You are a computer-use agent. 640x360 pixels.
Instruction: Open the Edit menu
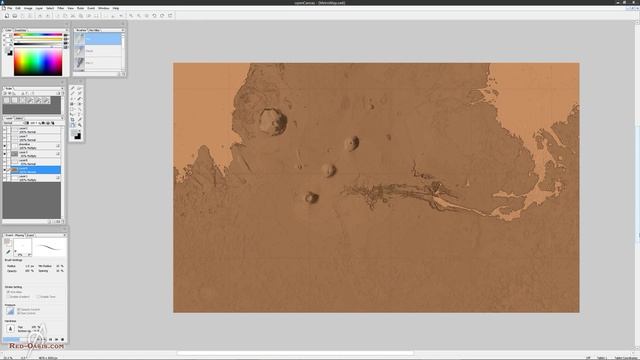(18, 8)
